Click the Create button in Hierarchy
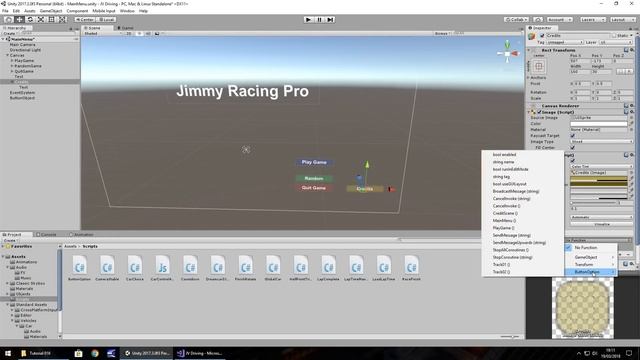 (9, 33)
